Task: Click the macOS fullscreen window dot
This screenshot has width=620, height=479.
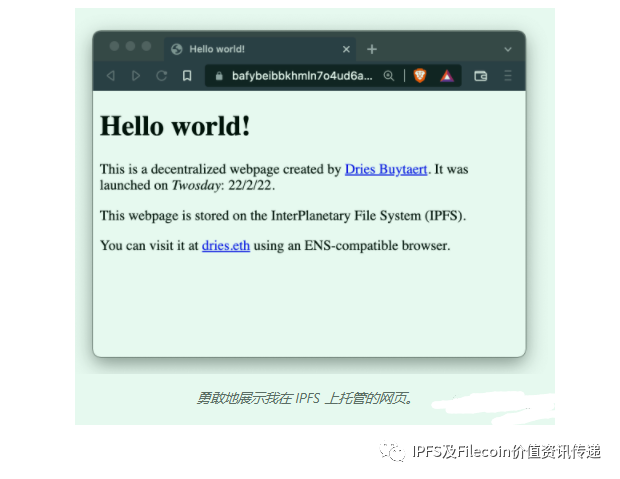Action: coord(146,46)
